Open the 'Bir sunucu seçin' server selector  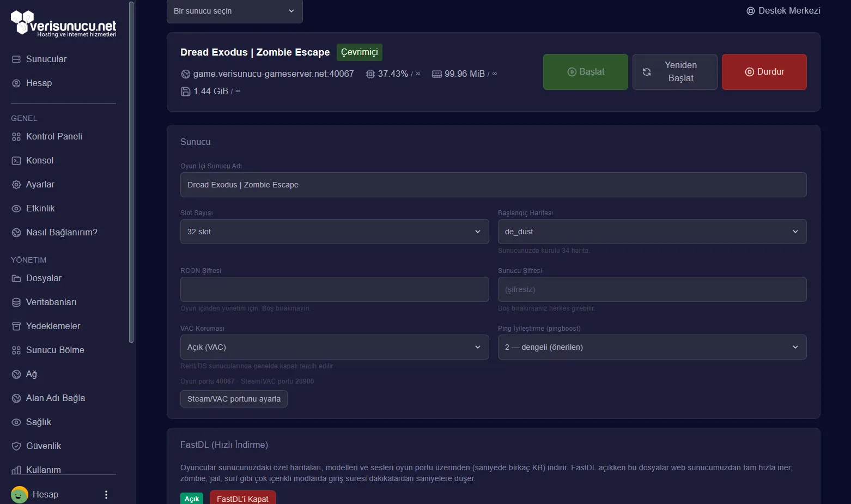pyautogui.click(x=235, y=11)
